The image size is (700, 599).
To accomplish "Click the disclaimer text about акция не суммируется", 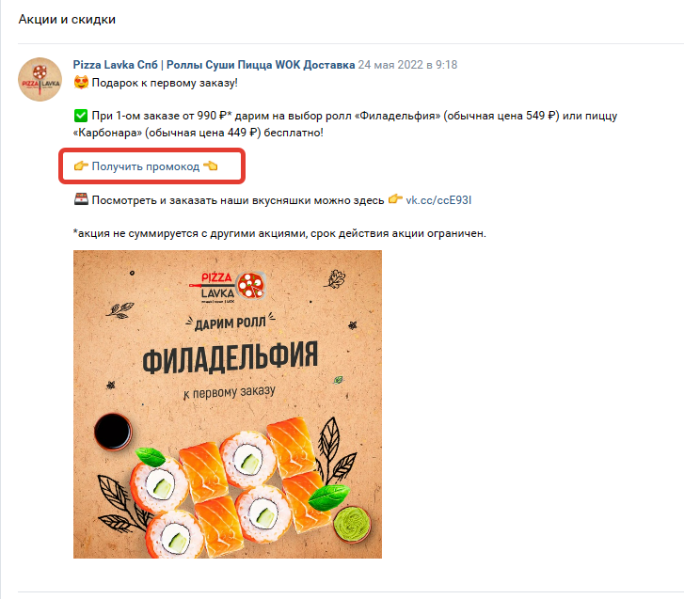I will click(279, 233).
